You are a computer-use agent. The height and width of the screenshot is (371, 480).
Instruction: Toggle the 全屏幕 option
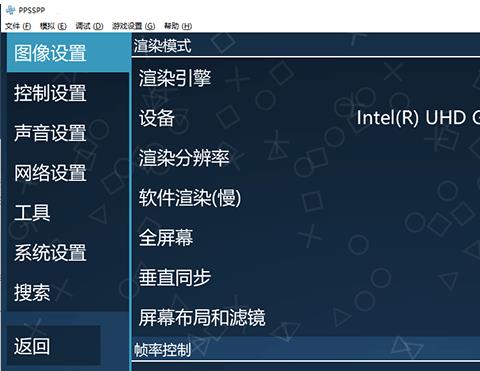tap(306, 238)
